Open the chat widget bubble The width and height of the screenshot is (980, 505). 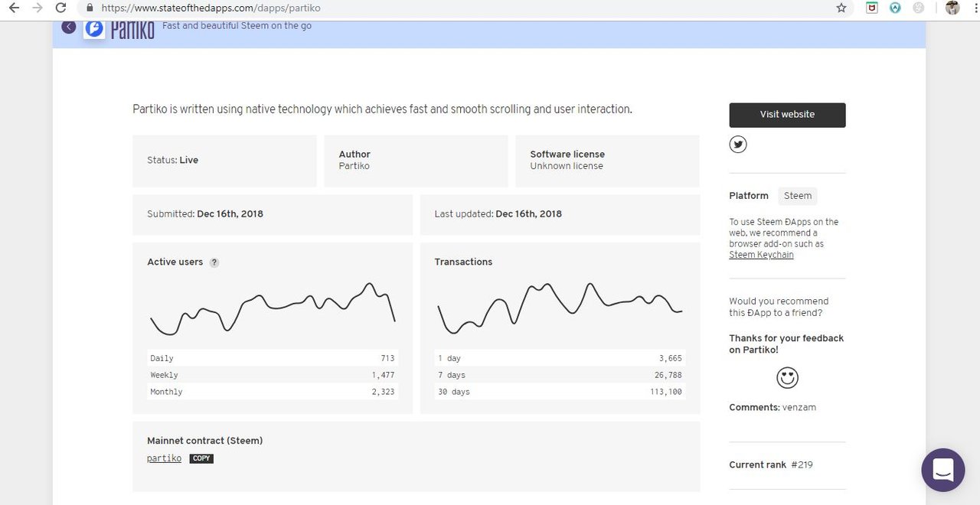pyautogui.click(x=943, y=470)
